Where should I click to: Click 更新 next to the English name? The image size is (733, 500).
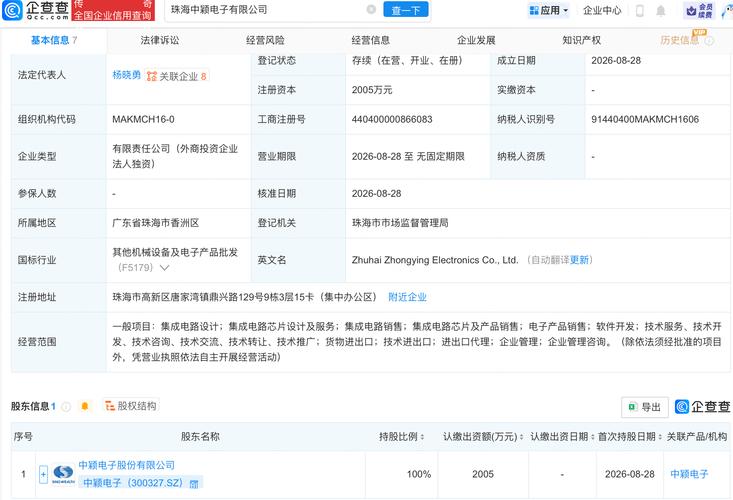tap(579, 260)
